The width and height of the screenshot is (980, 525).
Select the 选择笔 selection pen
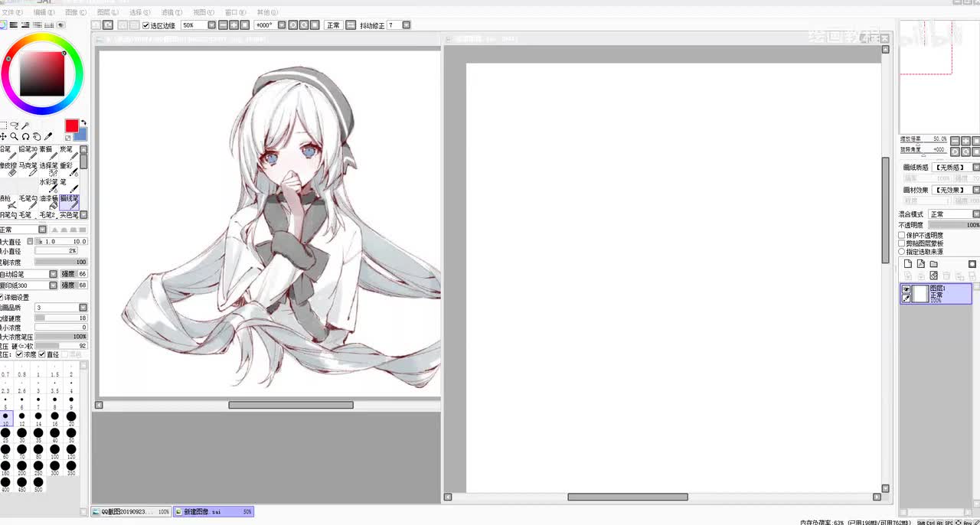click(49, 170)
